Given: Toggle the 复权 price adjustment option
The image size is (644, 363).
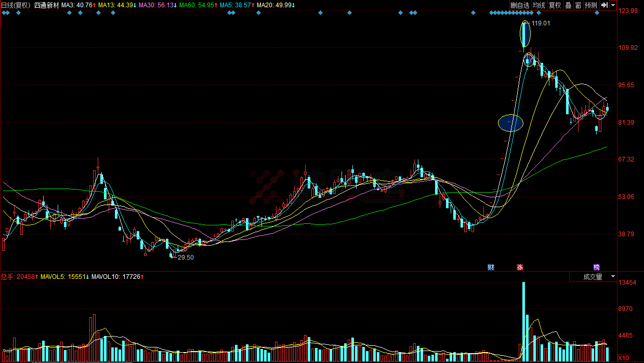Looking at the screenshot, I should (x=555, y=5).
